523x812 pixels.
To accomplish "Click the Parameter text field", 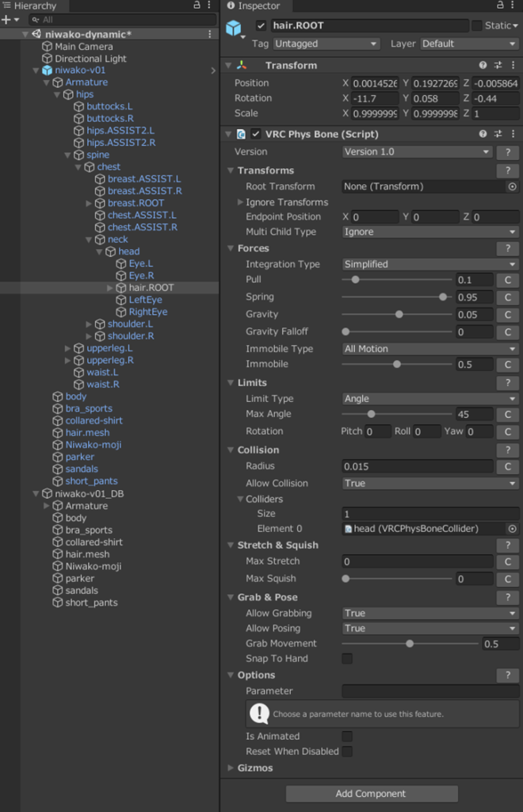I will (x=430, y=691).
